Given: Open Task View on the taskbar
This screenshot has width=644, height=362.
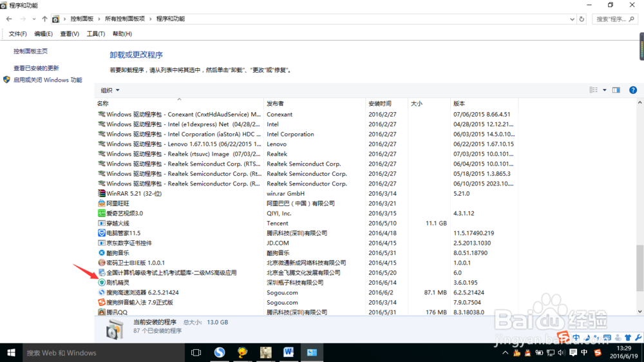Looking at the screenshot, I should [196, 352].
